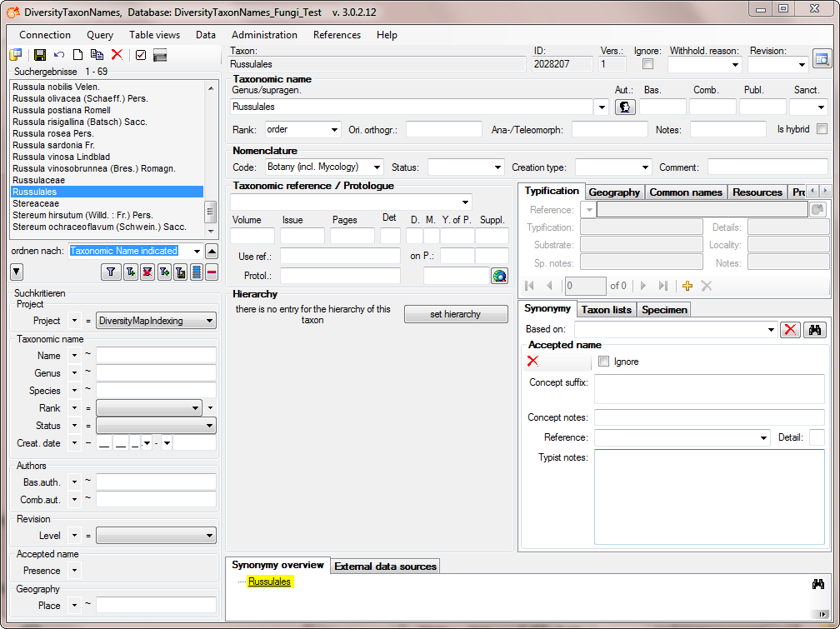Enable Ignore checkbox under Accepted name
Image resolution: width=840 pixels, height=629 pixels.
(604, 362)
